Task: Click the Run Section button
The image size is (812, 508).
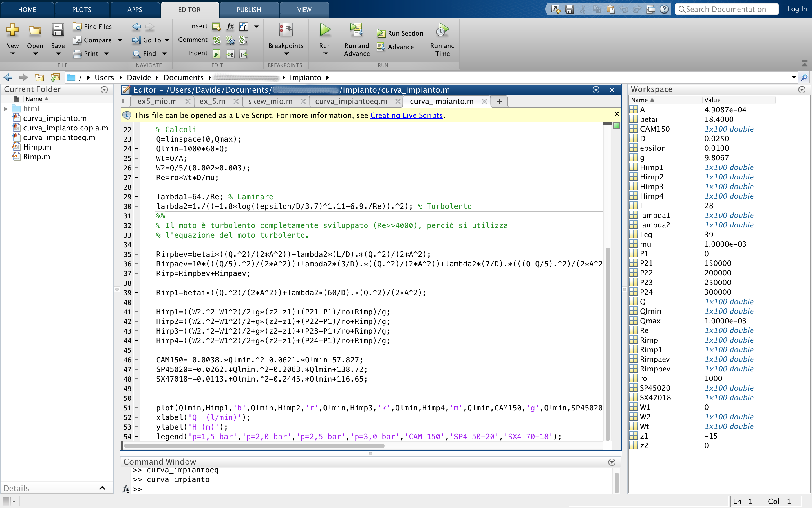Action: [400, 33]
